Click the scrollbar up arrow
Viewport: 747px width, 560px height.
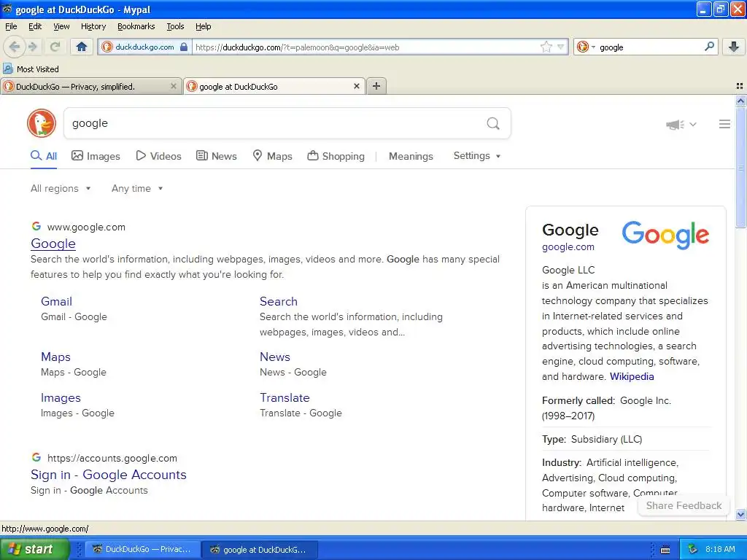pyautogui.click(x=740, y=101)
